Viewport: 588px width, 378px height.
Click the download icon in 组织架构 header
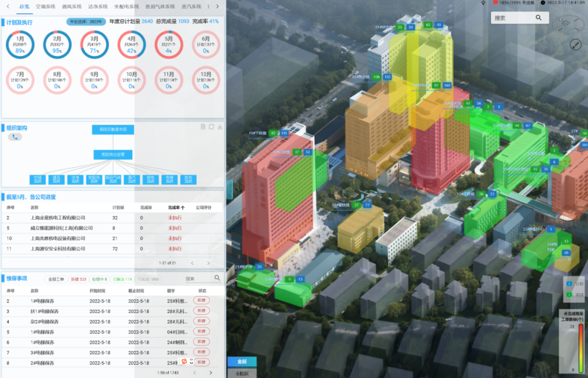(220, 127)
